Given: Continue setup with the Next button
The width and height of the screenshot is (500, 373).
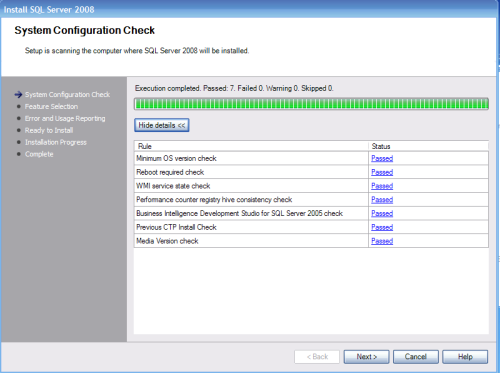Looking at the screenshot, I should [x=366, y=357].
